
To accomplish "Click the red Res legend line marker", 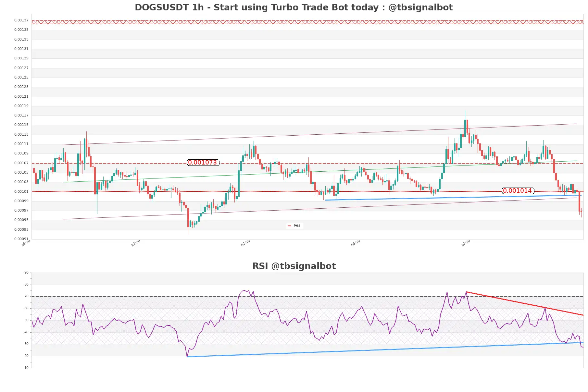I will coord(289,226).
